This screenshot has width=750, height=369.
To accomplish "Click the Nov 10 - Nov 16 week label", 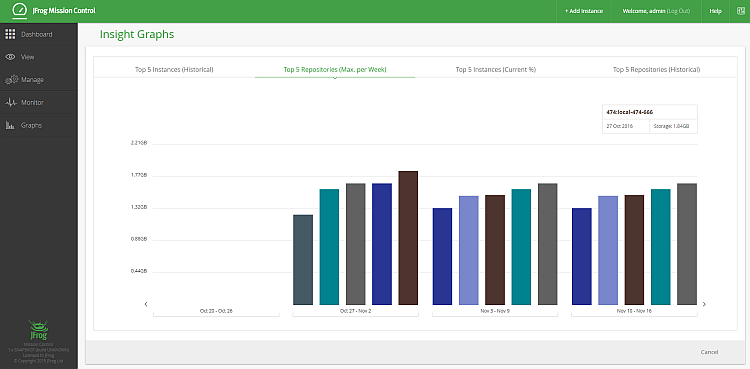I will point(634,311).
